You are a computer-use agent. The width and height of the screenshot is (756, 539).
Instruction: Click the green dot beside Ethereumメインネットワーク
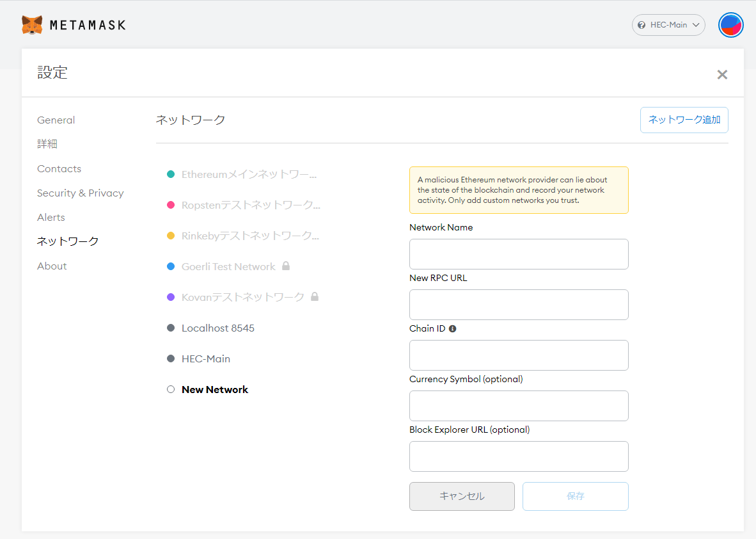click(x=171, y=174)
